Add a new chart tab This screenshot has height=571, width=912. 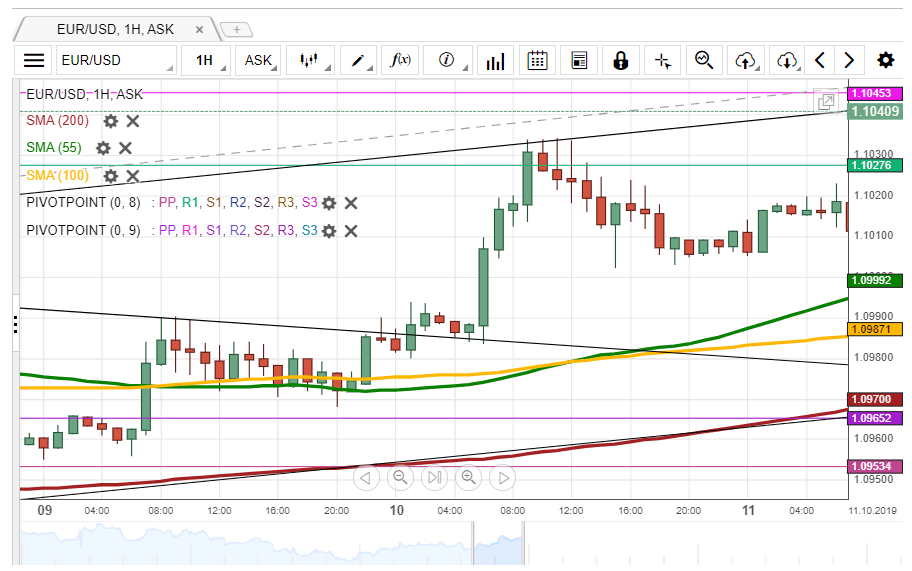(x=235, y=30)
